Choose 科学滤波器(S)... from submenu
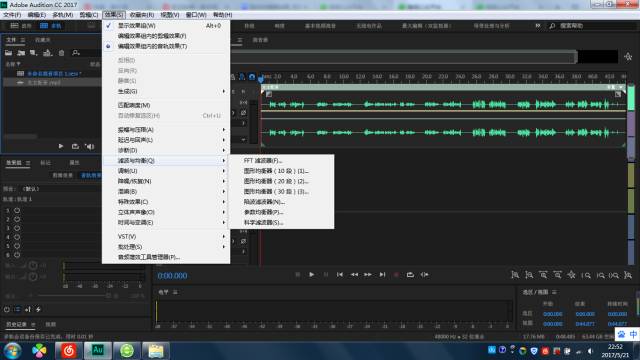 click(x=282, y=222)
